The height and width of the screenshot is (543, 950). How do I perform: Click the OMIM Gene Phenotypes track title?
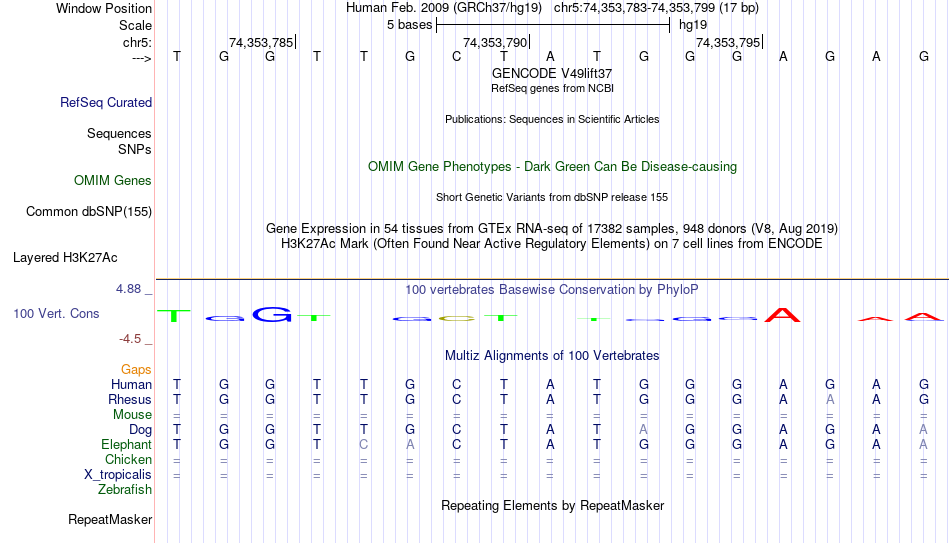(x=552, y=167)
